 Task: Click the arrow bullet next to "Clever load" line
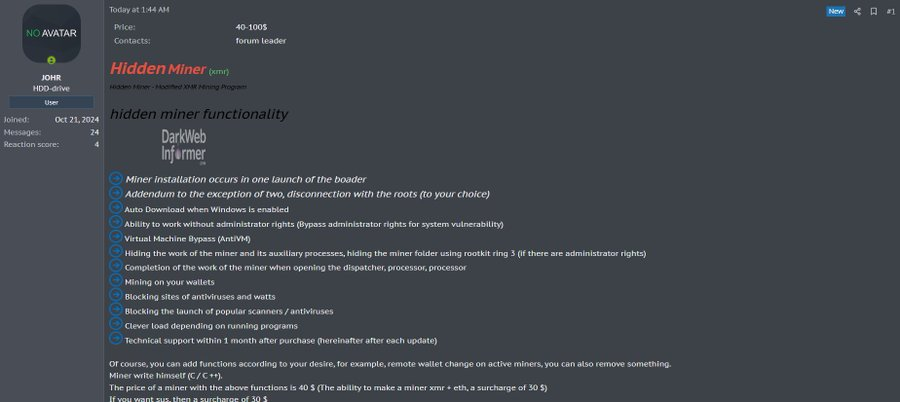coord(116,326)
